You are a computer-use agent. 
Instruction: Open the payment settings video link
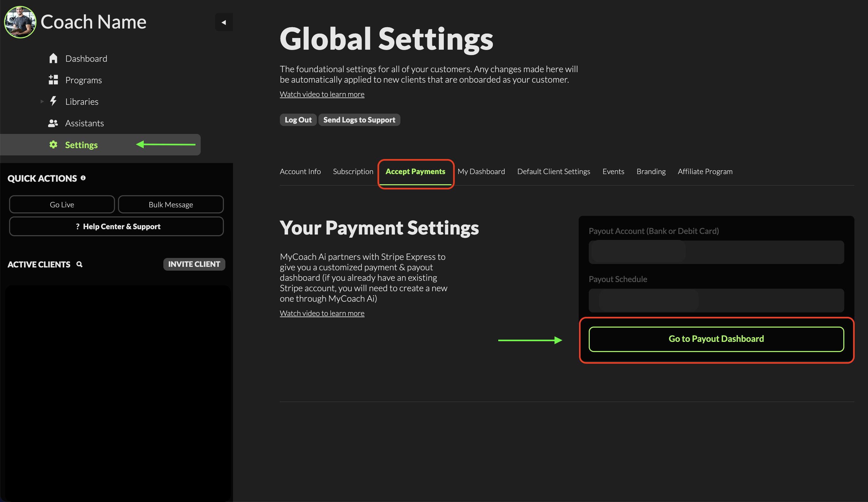tap(322, 313)
